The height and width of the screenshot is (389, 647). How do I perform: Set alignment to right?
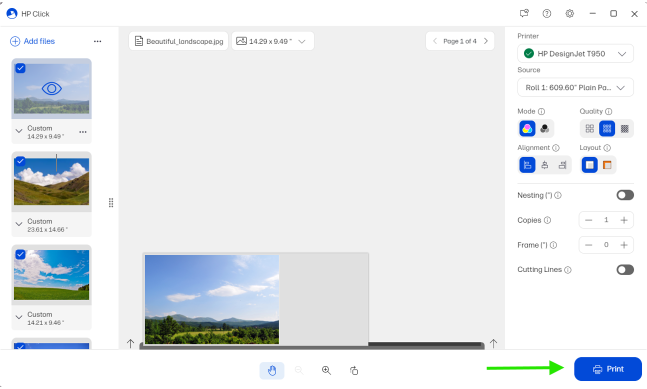tap(562, 165)
